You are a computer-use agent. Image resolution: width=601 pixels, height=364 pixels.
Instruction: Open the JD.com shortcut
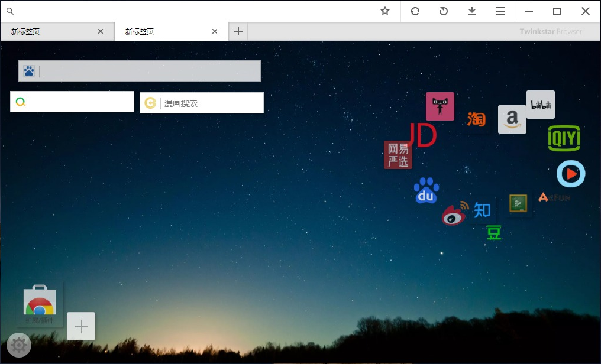pos(422,135)
